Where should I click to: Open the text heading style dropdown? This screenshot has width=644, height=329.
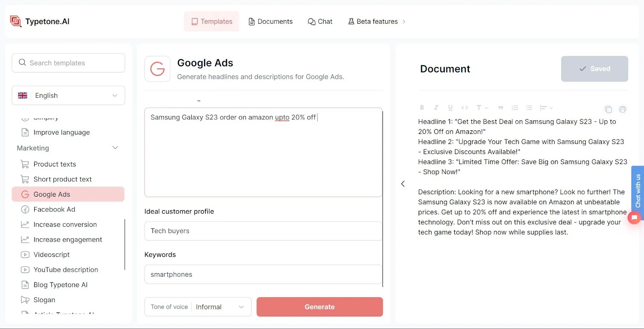point(482,108)
